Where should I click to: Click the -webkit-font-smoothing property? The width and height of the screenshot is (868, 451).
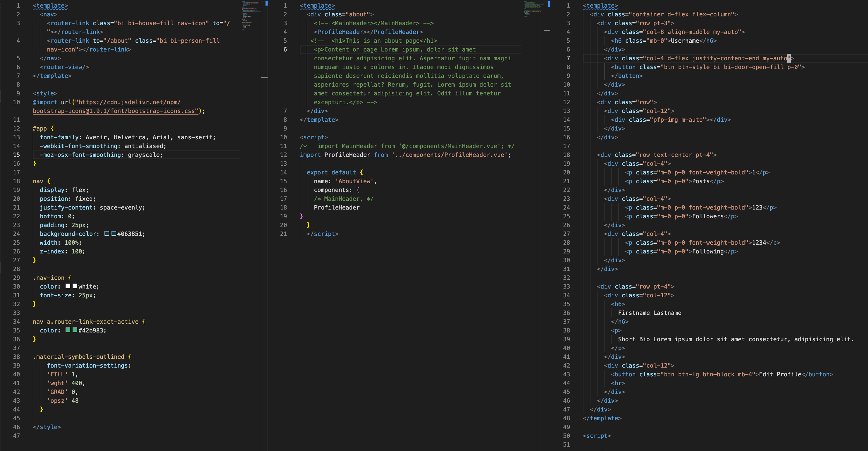[x=78, y=146]
